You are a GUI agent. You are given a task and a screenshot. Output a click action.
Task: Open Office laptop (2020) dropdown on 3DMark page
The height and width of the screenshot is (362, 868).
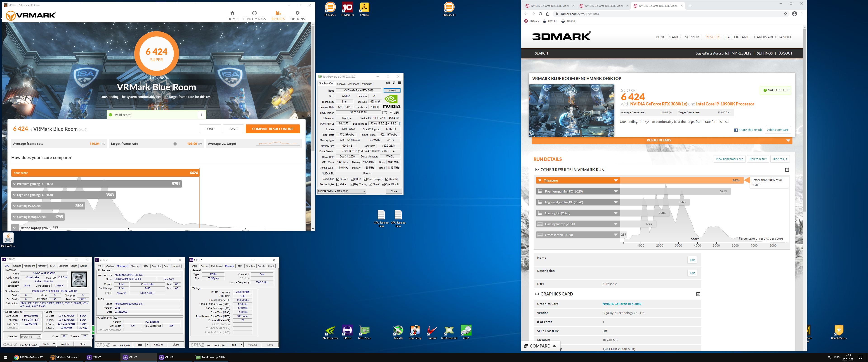pos(616,235)
